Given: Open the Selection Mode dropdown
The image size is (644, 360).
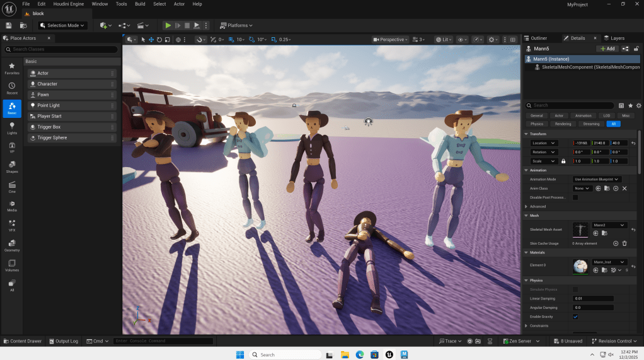Looking at the screenshot, I should click(x=62, y=25).
